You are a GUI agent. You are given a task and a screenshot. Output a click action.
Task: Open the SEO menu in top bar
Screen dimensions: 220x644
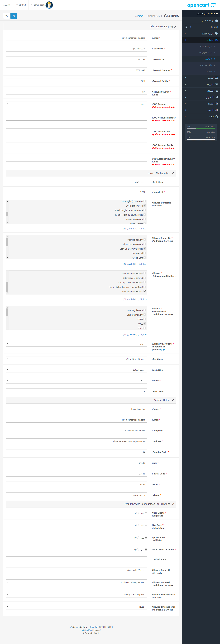(21, 5)
